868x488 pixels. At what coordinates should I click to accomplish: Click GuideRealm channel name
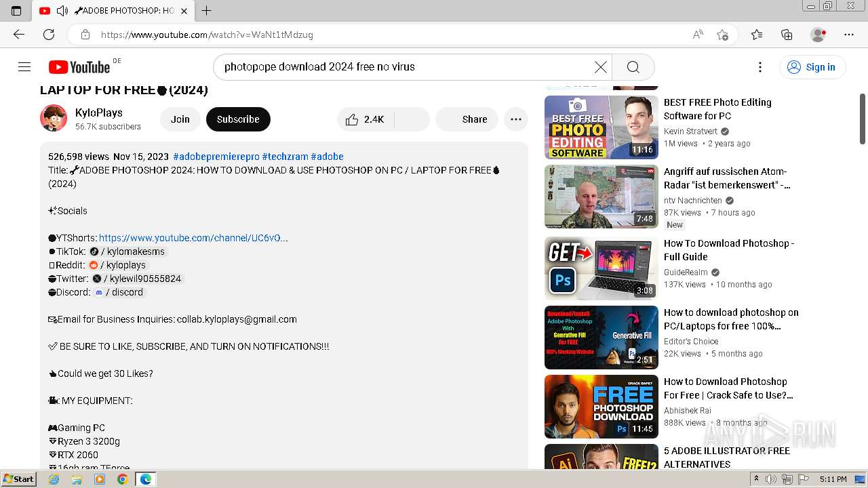point(686,272)
